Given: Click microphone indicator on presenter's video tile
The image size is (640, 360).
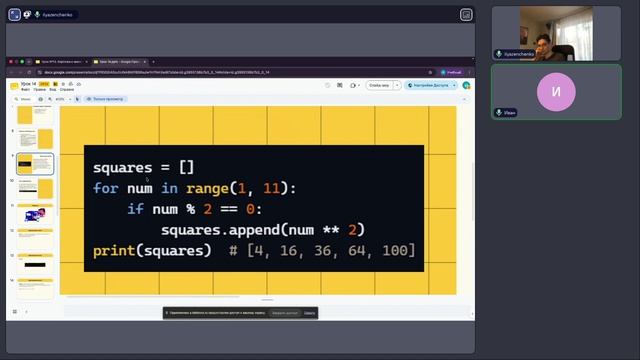Looking at the screenshot, I should 499,54.
